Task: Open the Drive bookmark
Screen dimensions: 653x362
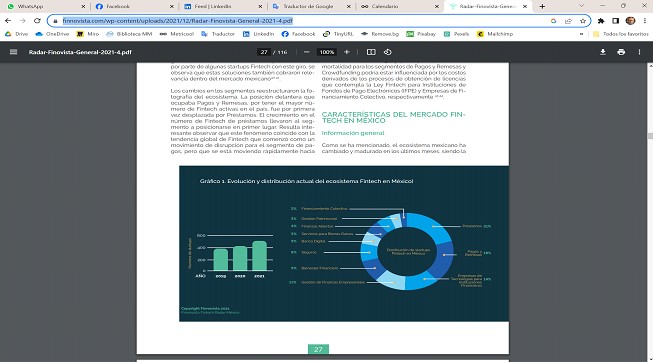Action: (x=17, y=34)
